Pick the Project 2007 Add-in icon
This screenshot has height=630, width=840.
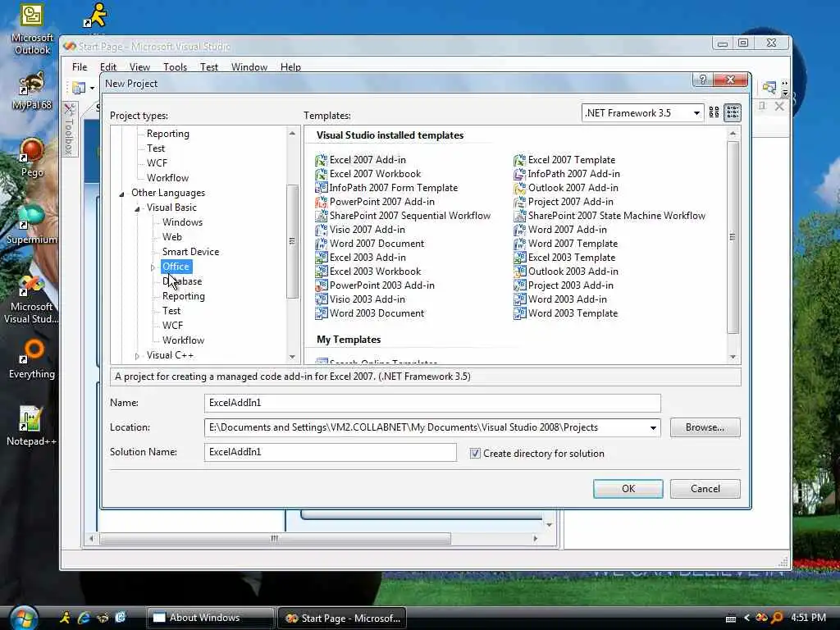pyautogui.click(x=519, y=202)
